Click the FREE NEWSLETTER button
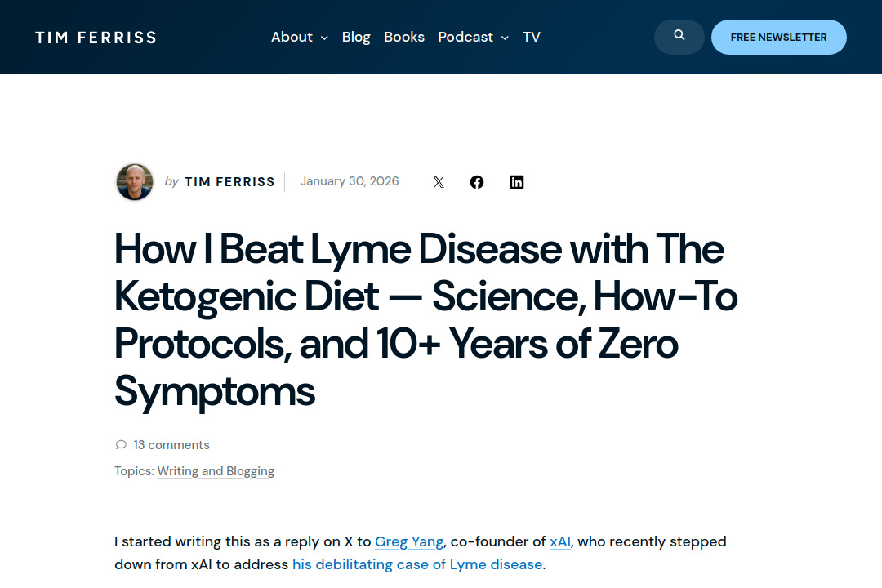This screenshot has height=588, width=882. pos(778,37)
